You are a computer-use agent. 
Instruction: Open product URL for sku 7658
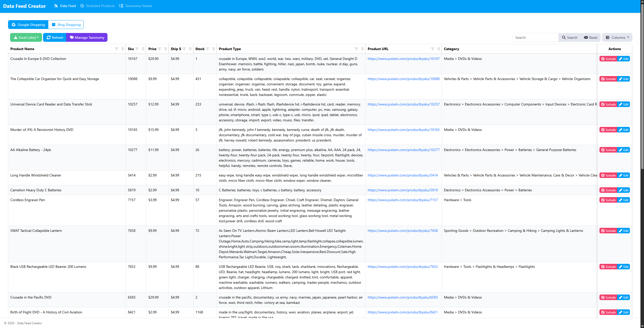point(403,231)
